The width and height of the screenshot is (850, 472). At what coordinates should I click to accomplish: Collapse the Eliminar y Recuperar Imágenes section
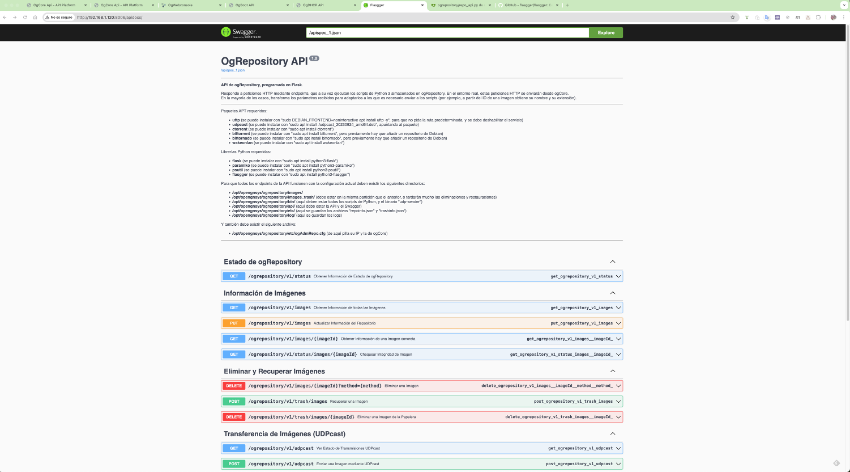613,371
